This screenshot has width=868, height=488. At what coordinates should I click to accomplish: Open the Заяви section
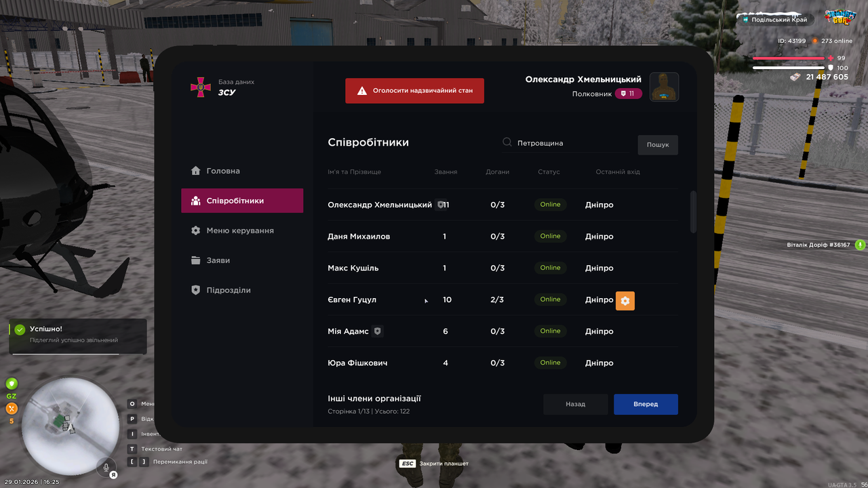tap(242, 260)
